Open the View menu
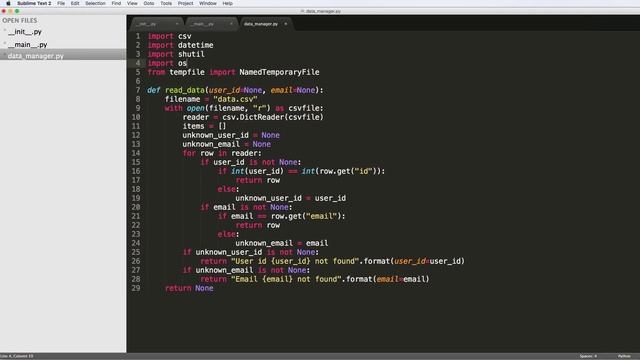The width and height of the screenshot is (640, 360). pyautogui.click(x=132, y=3)
